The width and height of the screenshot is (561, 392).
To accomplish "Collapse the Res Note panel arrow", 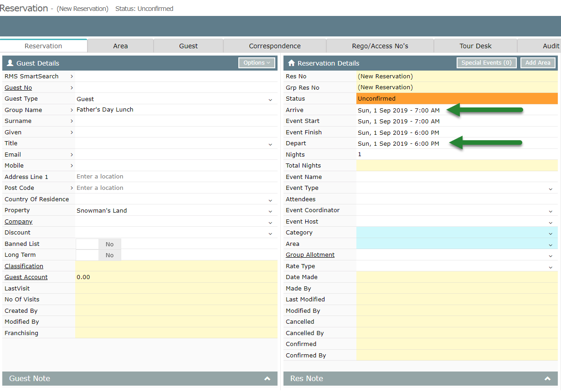I will click(x=547, y=379).
